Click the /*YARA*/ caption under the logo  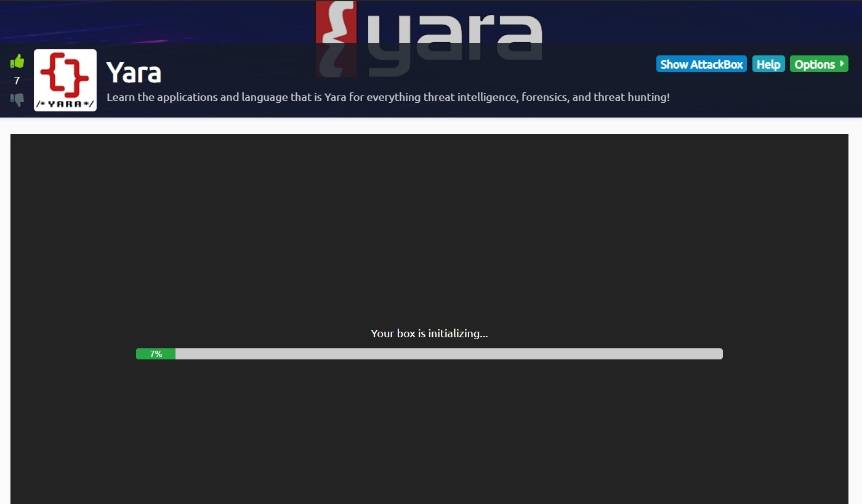pos(65,103)
